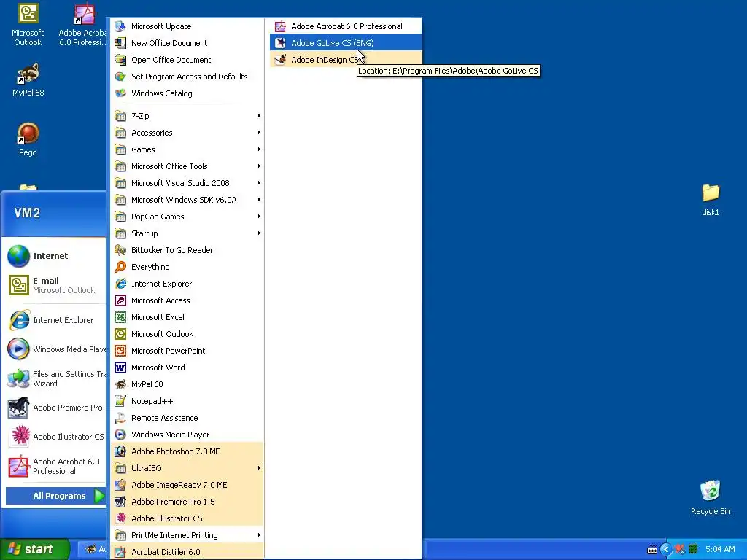This screenshot has height=560, width=747.
Task: Expand the UltraISO submenu arrow
Action: coord(259,468)
